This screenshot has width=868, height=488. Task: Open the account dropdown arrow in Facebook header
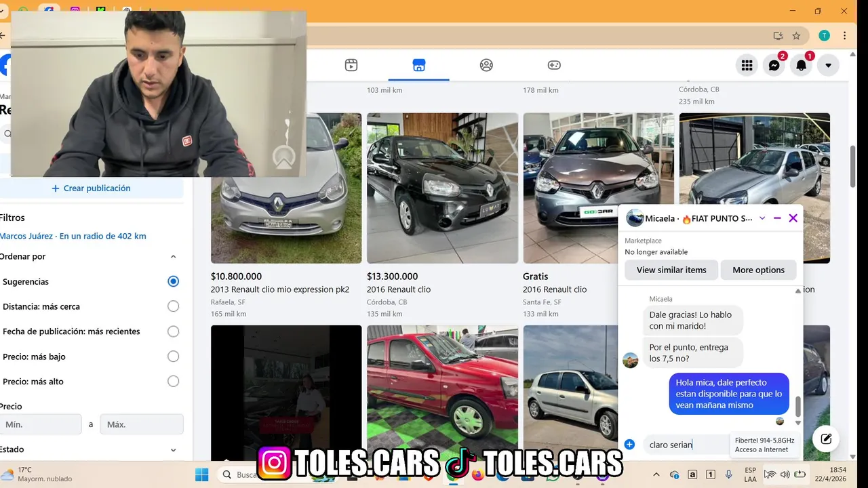[828, 65]
